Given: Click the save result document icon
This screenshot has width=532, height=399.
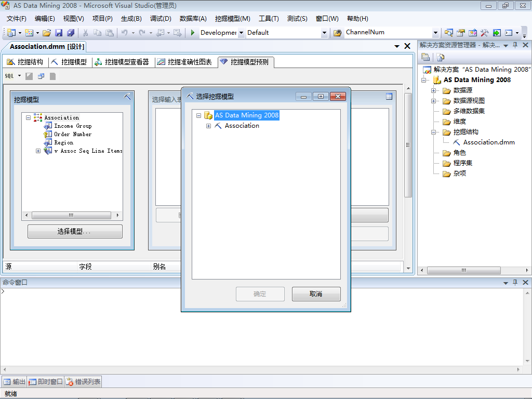Looking at the screenshot, I should [x=52, y=76].
